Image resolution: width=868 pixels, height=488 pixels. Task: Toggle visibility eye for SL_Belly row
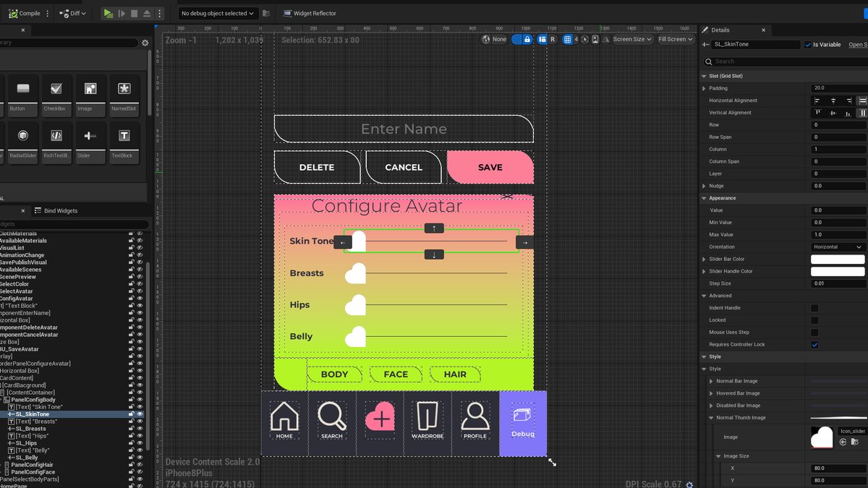(139, 458)
